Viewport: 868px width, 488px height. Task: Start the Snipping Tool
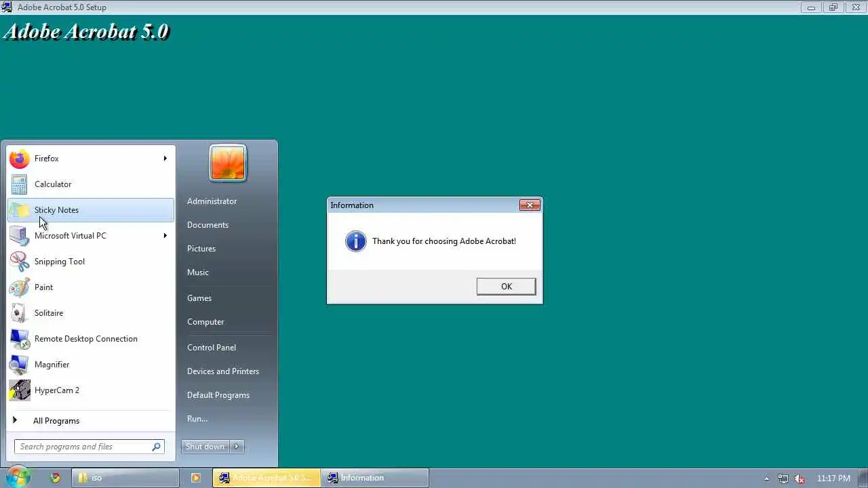tap(91, 262)
